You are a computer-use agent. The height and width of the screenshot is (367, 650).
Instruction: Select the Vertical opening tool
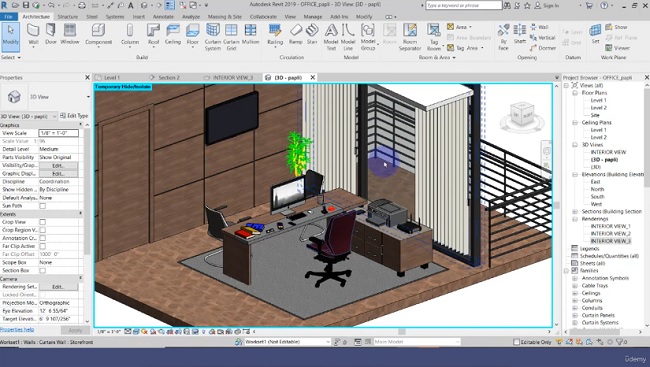point(543,37)
